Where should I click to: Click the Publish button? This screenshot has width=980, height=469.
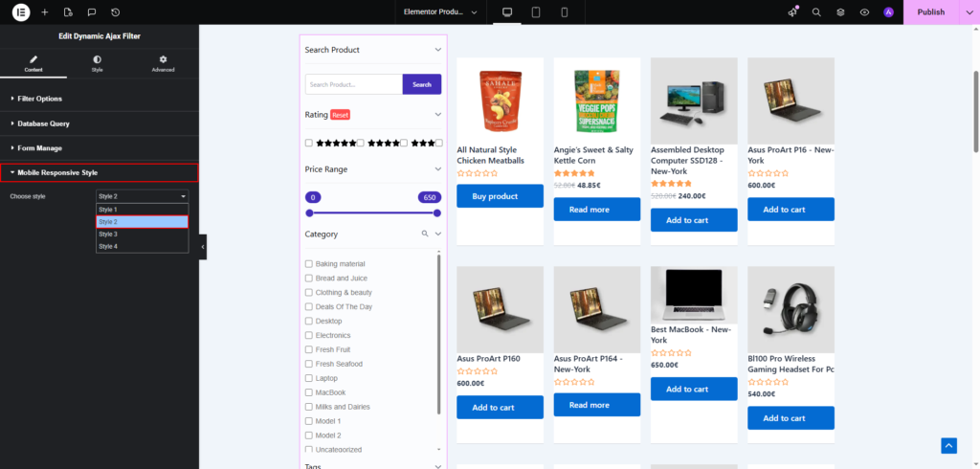(930, 12)
